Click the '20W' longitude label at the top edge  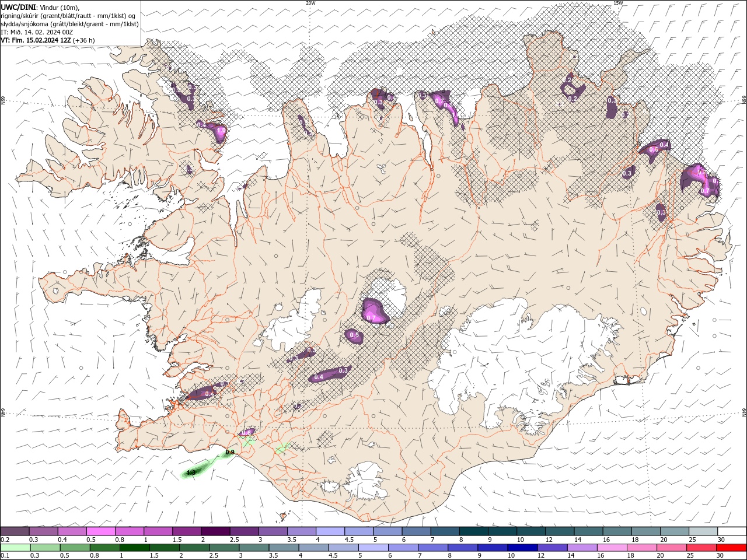pyautogui.click(x=310, y=3)
